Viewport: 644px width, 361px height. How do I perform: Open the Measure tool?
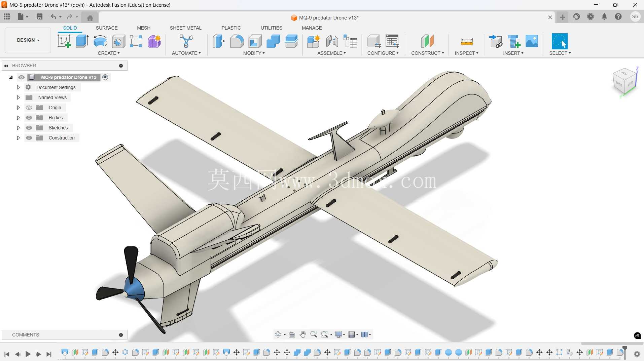467,41
